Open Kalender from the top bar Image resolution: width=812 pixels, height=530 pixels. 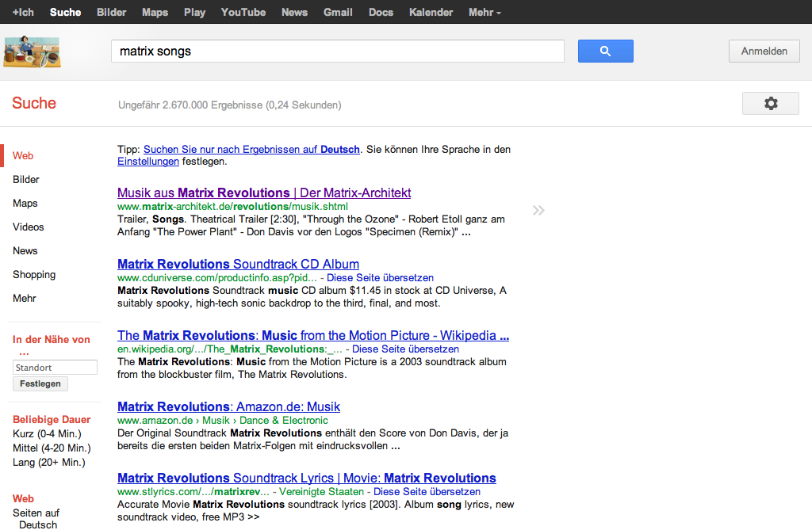click(431, 12)
